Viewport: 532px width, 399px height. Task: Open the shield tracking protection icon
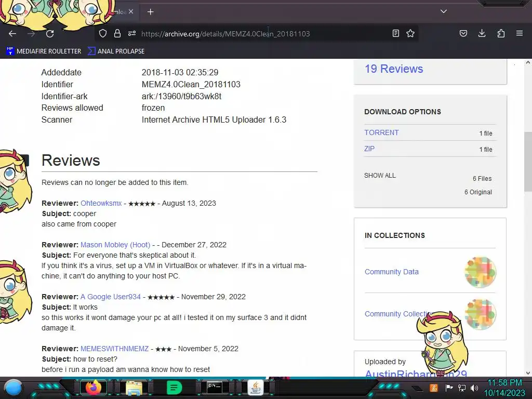click(103, 33)
